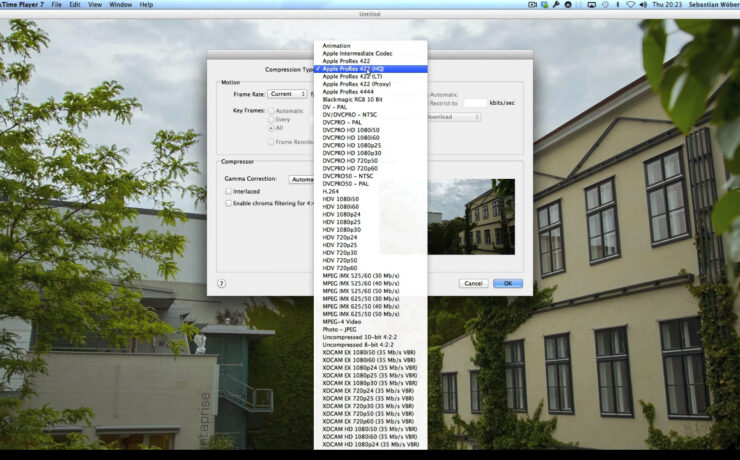The height and width of the screenshot is (460, 740).
Task: Choose MPEG-4 Video
Action: [x=370, y=322]
